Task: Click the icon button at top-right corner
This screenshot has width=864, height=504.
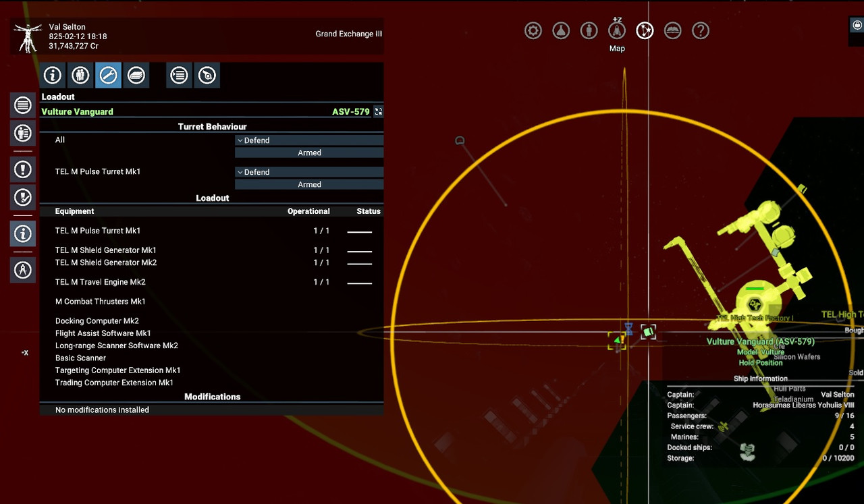Action: (x=857, y=24)
